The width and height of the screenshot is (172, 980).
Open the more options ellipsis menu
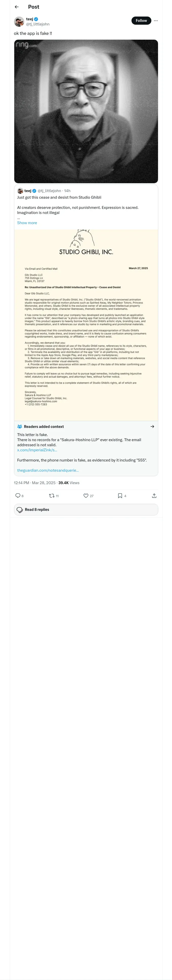[156, 21]
